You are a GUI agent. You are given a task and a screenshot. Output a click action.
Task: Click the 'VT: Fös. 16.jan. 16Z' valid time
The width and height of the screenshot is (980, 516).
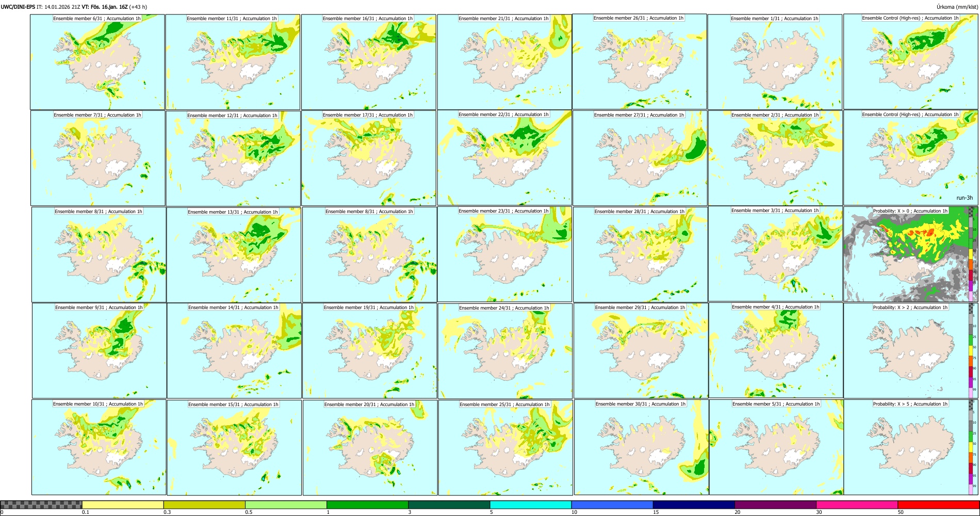tap(105, 7)
